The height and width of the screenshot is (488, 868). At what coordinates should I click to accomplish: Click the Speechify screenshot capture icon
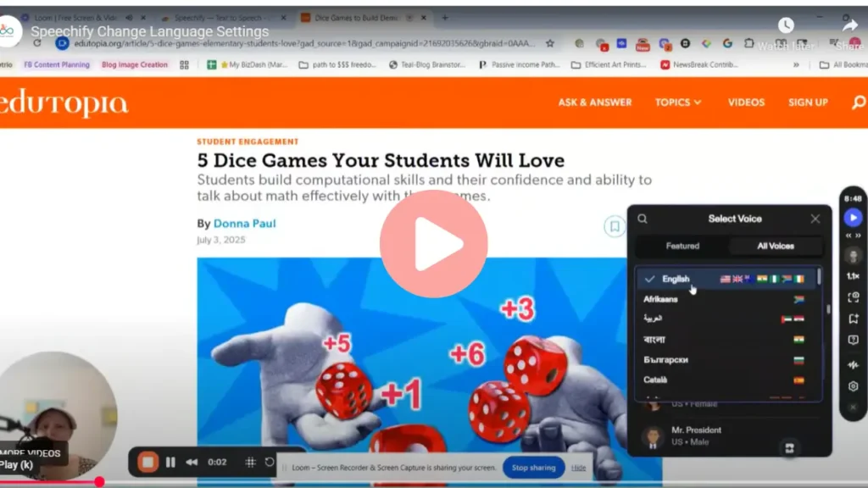[853, 297]
